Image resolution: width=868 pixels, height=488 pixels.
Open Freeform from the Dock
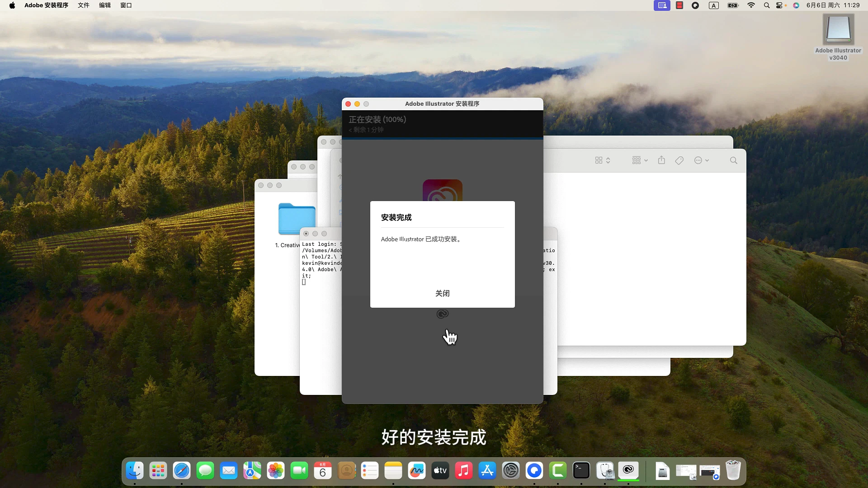pos(417,471)
